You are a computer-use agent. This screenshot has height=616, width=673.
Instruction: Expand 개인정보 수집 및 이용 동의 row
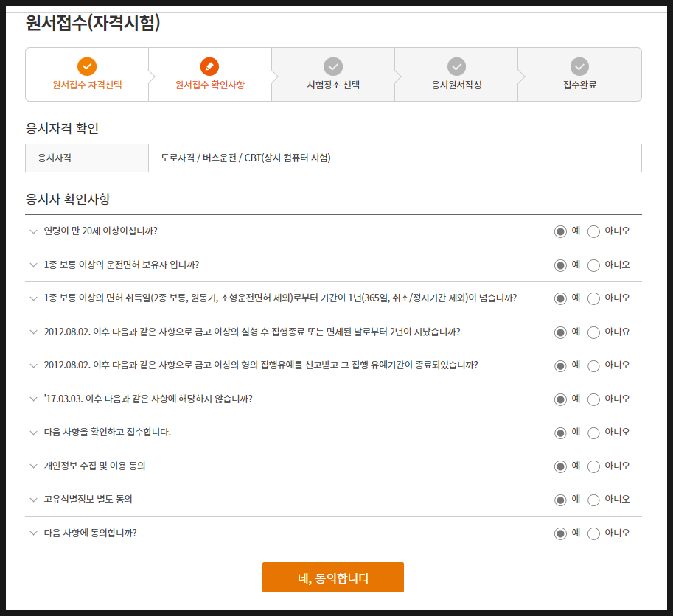pos(33,466)
